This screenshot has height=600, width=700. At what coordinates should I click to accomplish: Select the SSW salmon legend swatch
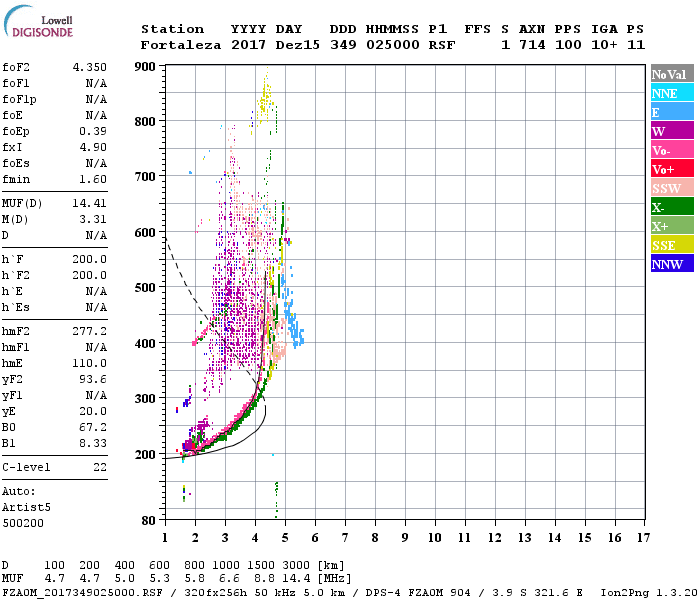click(671, 188)
